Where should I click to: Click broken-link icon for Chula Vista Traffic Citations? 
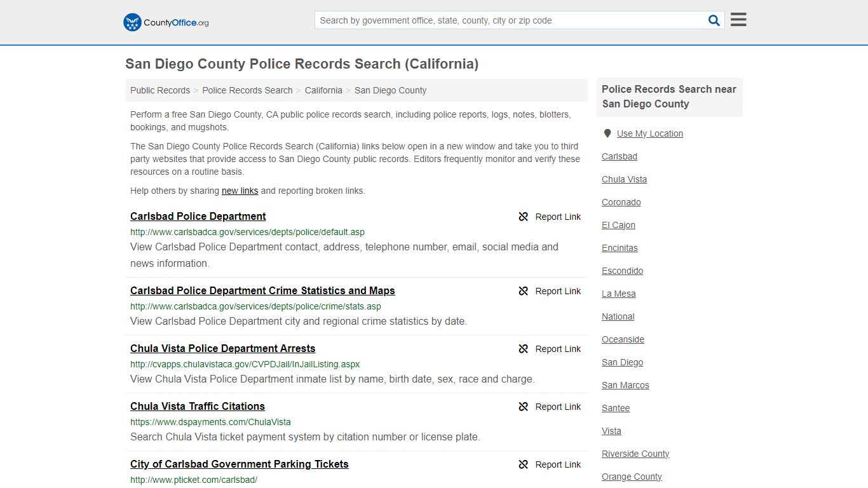(524, 407)
